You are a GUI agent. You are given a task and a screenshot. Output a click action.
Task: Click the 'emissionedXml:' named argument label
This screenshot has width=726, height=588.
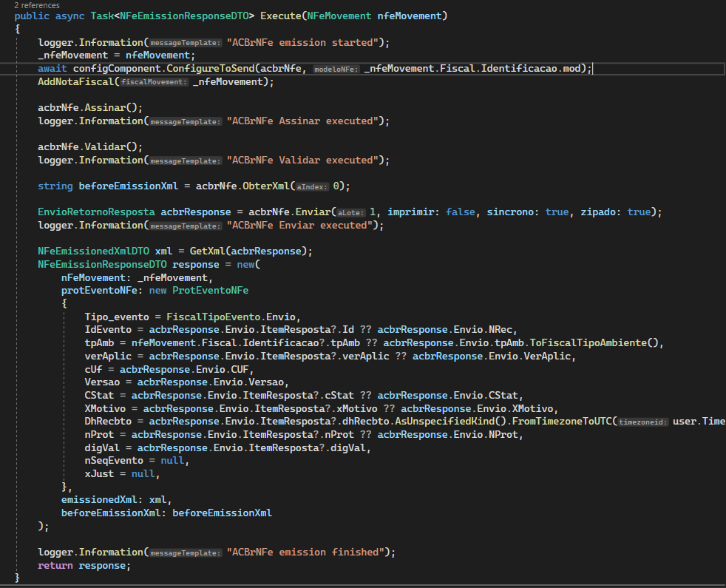[102, 500]
